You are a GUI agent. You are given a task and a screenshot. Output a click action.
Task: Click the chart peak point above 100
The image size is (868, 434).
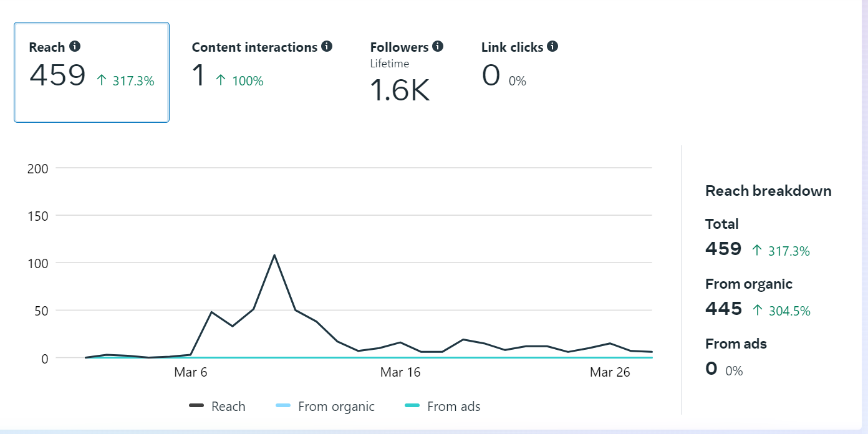point(274,255)
